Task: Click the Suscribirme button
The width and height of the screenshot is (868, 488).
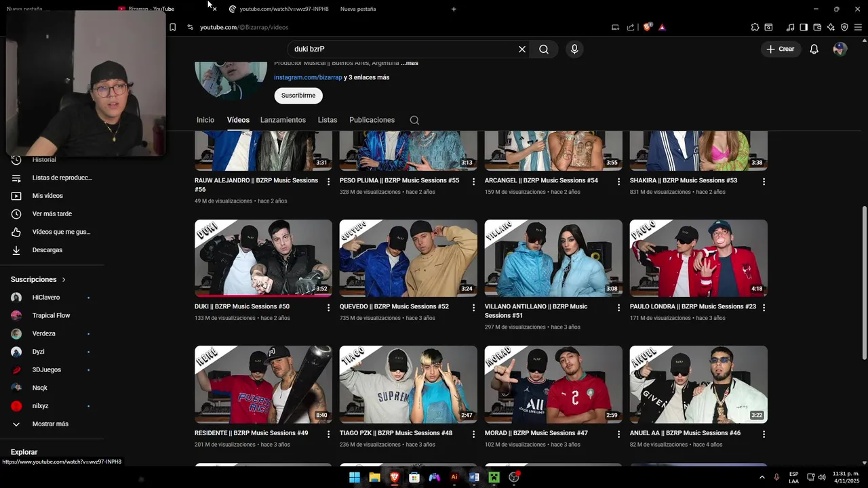Action: 298,96
